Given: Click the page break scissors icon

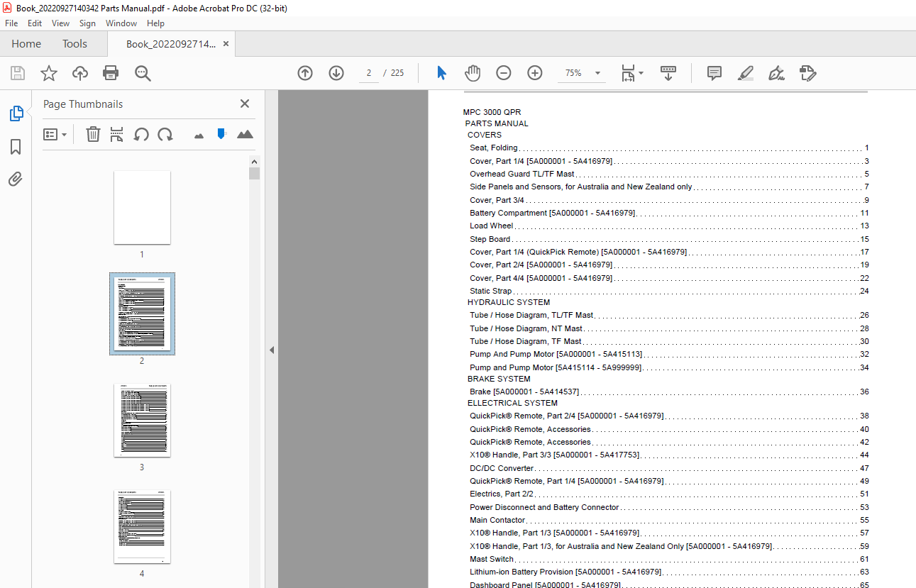Looking at the screenshot, I should pos(117,134).
